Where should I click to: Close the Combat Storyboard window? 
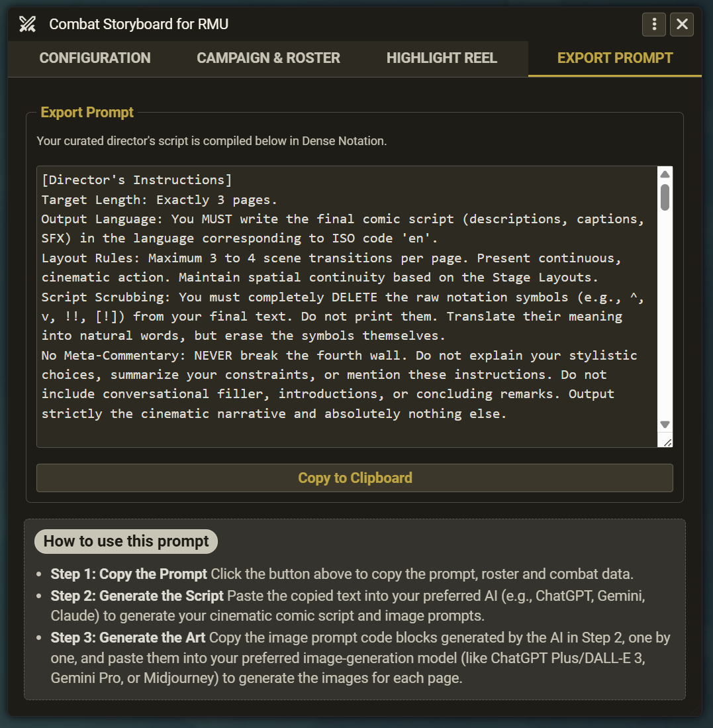point(682,24)
